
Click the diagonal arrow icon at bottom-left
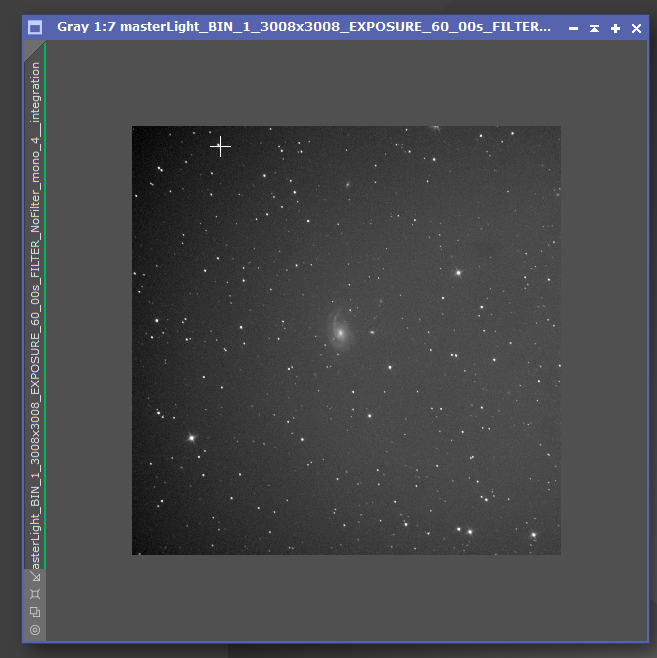point(35,576)
